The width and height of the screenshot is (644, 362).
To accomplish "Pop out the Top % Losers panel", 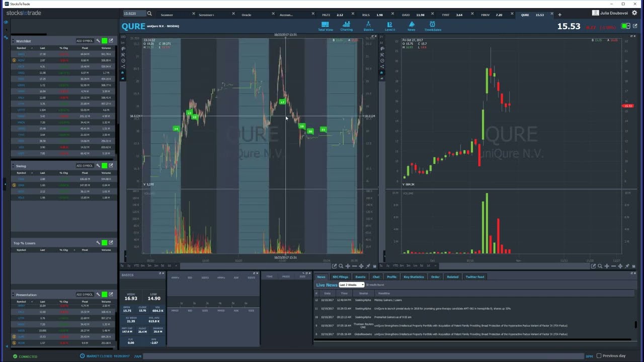I will [111, 243].
